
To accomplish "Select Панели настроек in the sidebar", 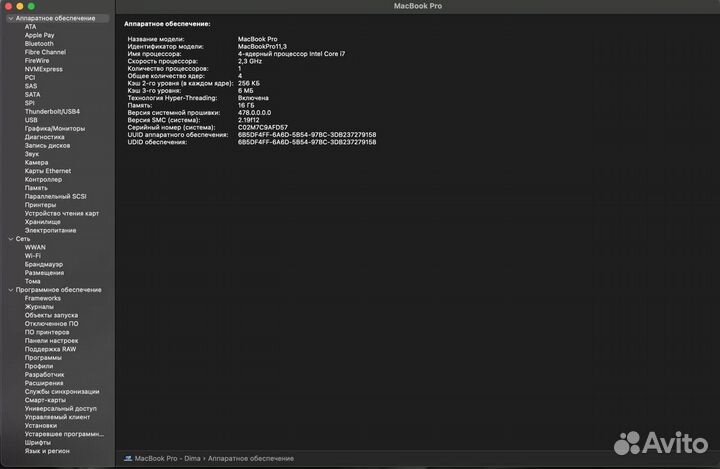I will coord(51,341).
